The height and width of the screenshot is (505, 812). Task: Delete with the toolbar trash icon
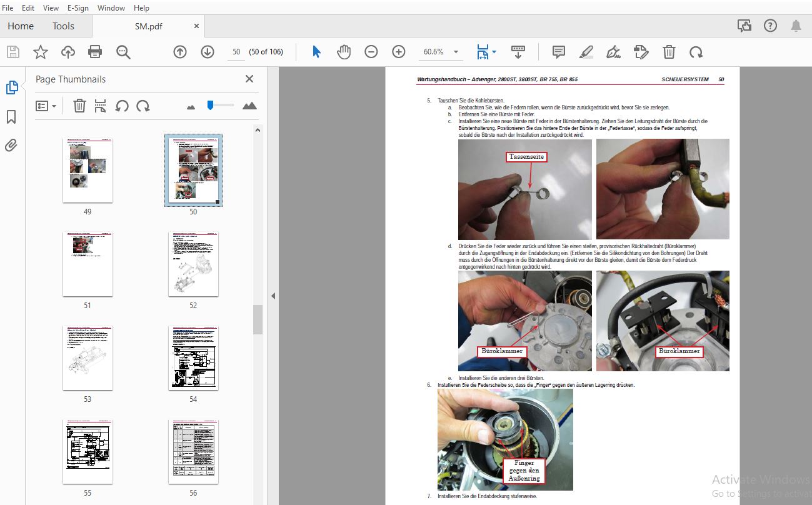tap(669, 52)
